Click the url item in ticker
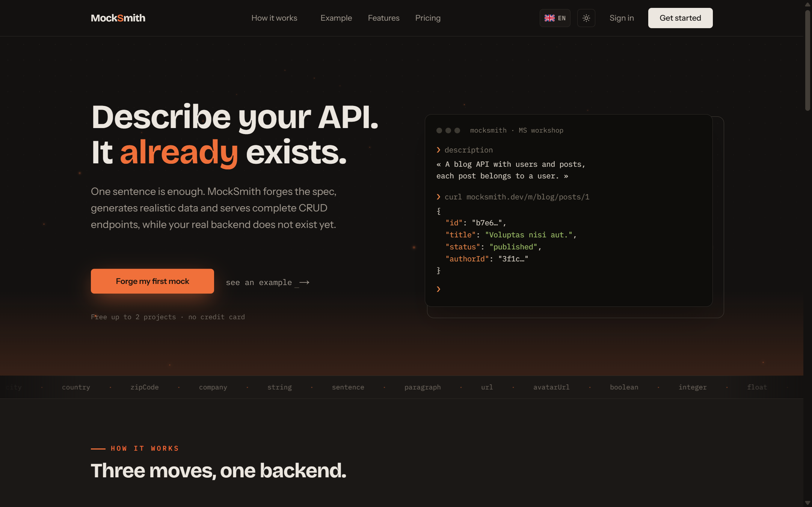Image resolution: width=812 pixels, height=507 pixels. [x=487, y=387]
